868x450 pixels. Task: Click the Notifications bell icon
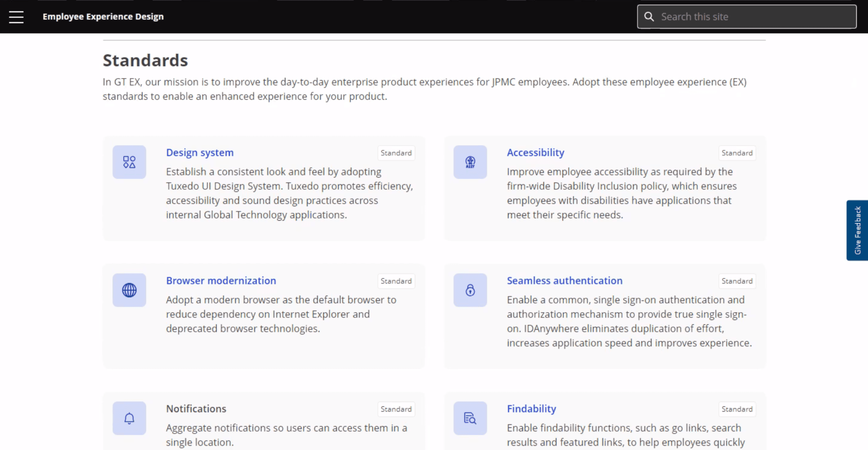click(129, 418)
